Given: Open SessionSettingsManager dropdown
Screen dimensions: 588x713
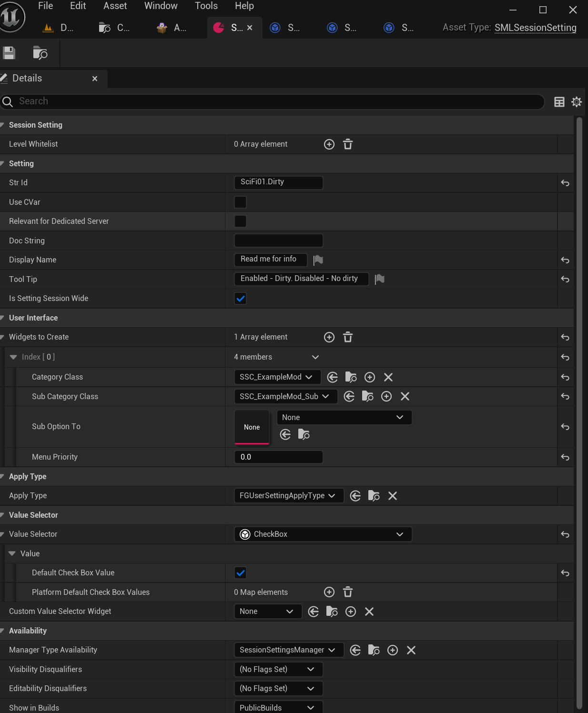Looking at the screenshot, I should pos(289,650).
